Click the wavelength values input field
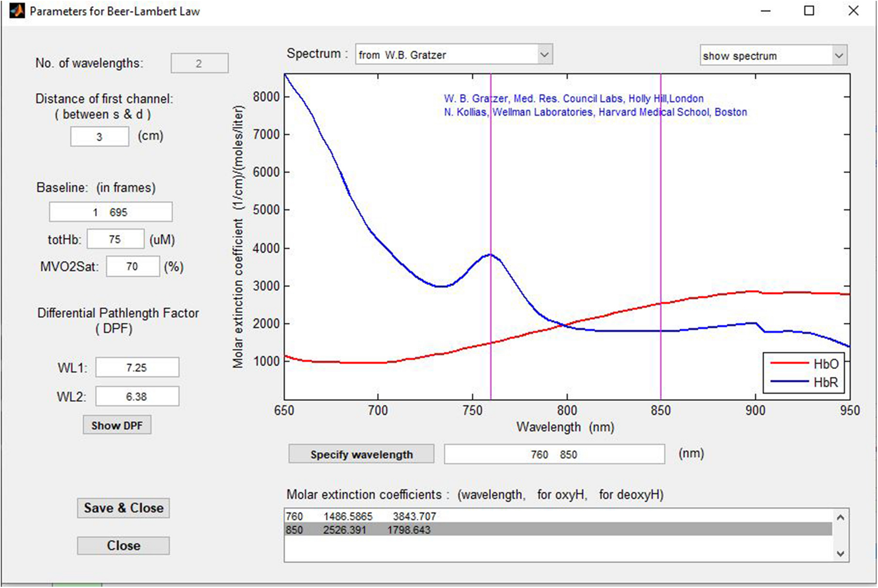 [x=554, y=454]
